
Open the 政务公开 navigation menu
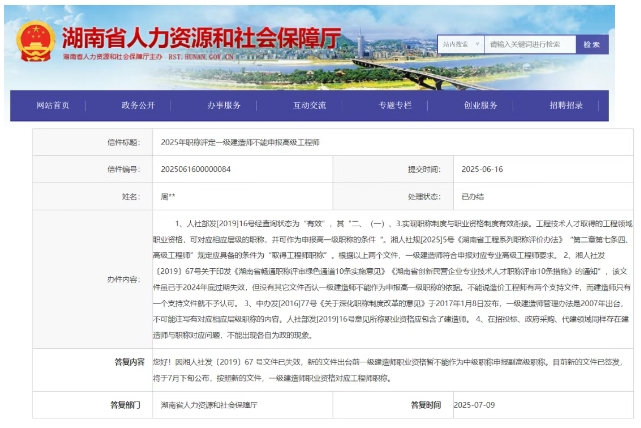[138, 105]
